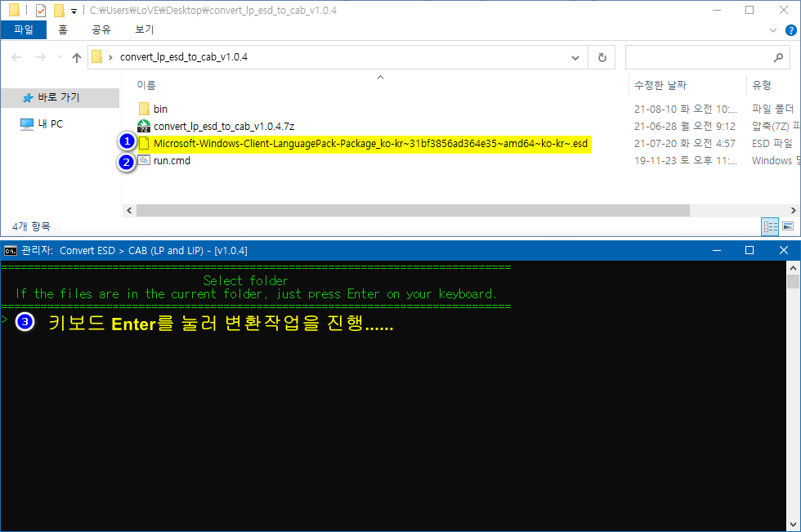
Task: Click console scrollbar down arrow
Action: (x=793, y=525)
